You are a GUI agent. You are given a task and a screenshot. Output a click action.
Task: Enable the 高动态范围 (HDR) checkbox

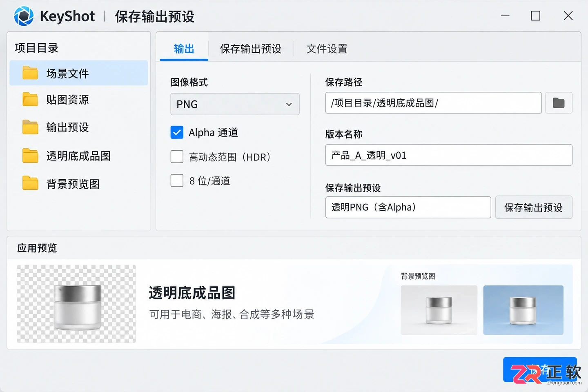point(177,157)
